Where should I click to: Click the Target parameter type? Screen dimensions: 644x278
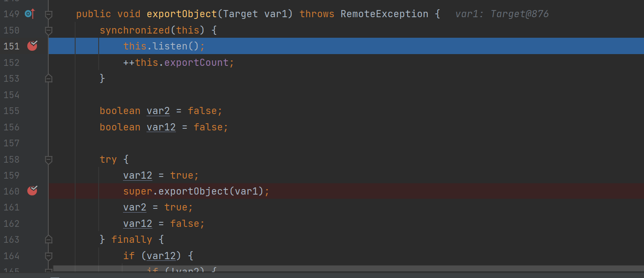click(241, 14)
